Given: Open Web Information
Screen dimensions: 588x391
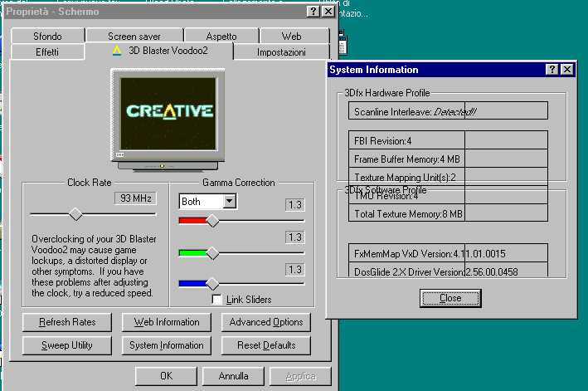Looking at the screenshot, I should pyautogui.click(x=167, y=322).
